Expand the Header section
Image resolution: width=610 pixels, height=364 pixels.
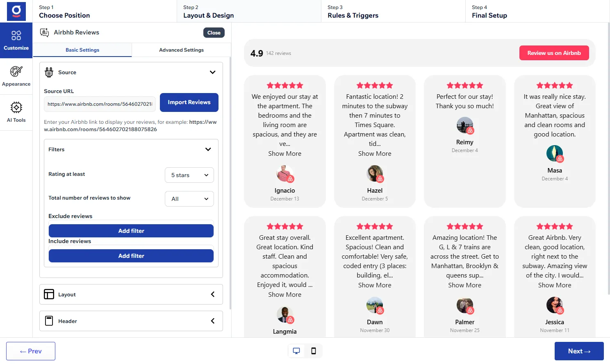[131, 321]
